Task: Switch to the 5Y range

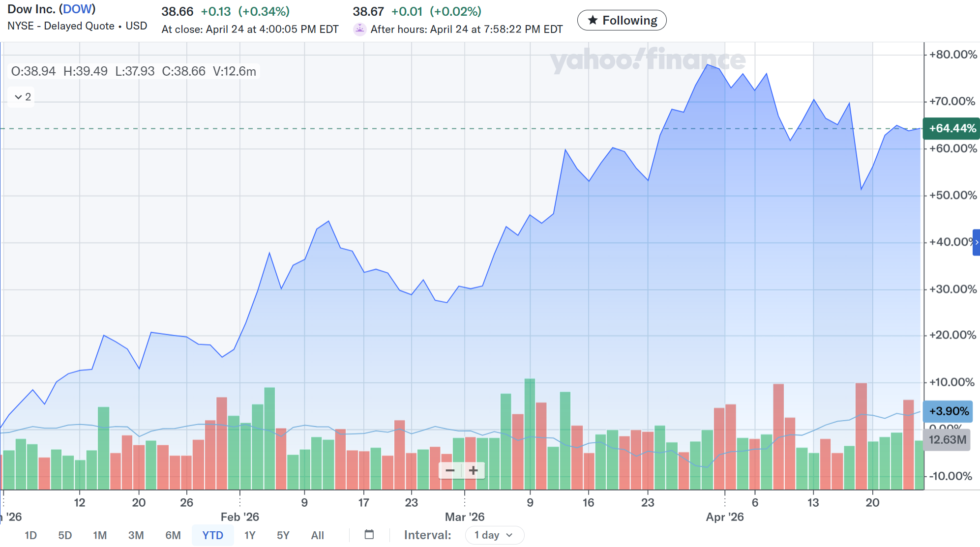Action: point(283,535)
